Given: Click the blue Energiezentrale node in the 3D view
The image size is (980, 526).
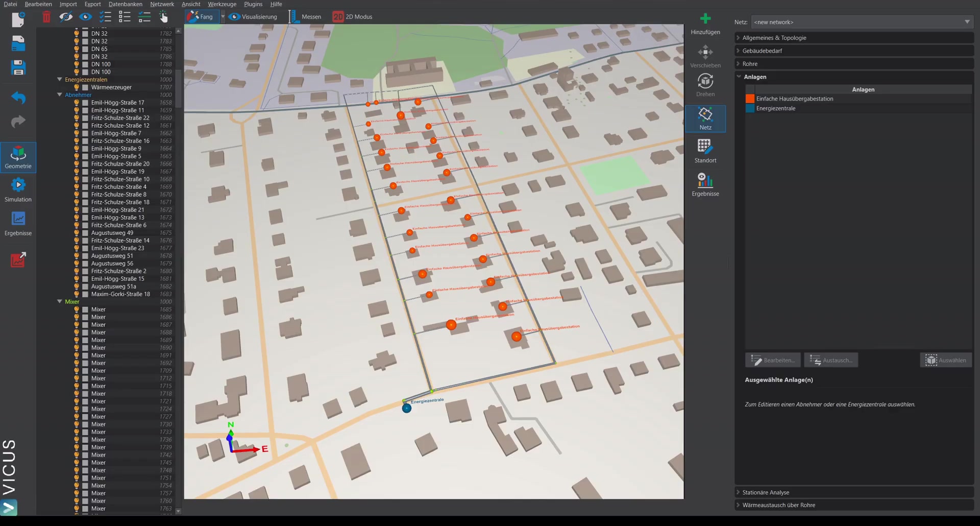Looking at the screenshot, I should tap(406, 408).
